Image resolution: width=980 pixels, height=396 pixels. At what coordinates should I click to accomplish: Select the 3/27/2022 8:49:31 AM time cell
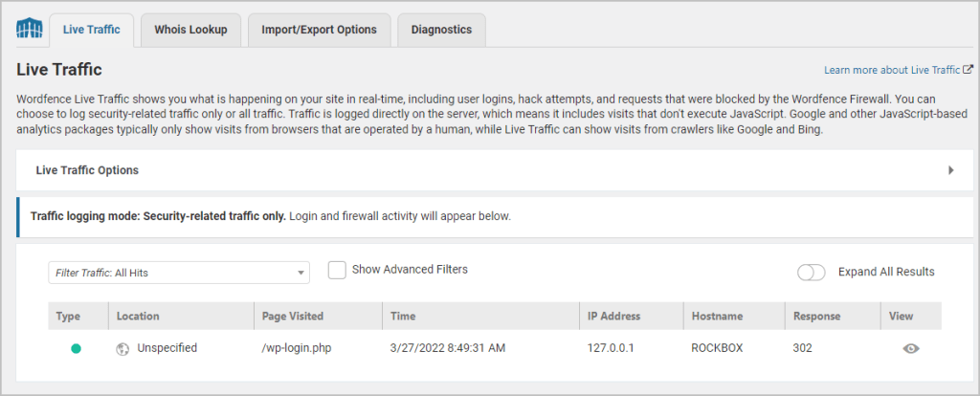[448, 348]
